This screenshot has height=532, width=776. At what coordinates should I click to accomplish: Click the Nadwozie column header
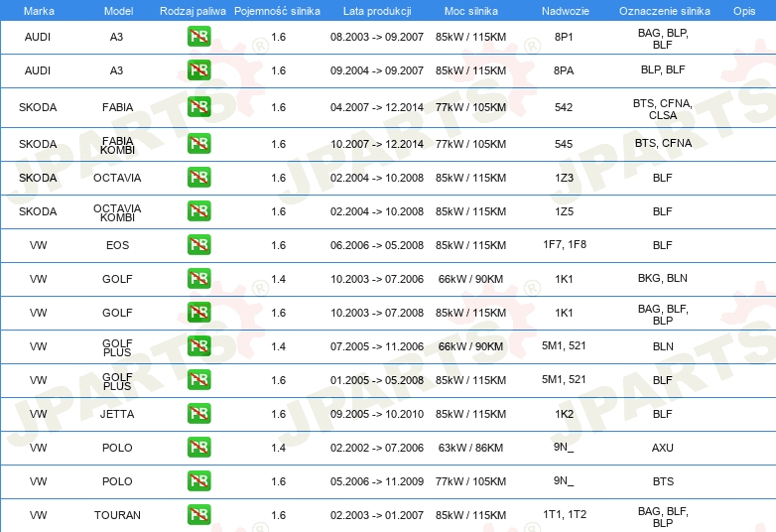click(566, 11)
